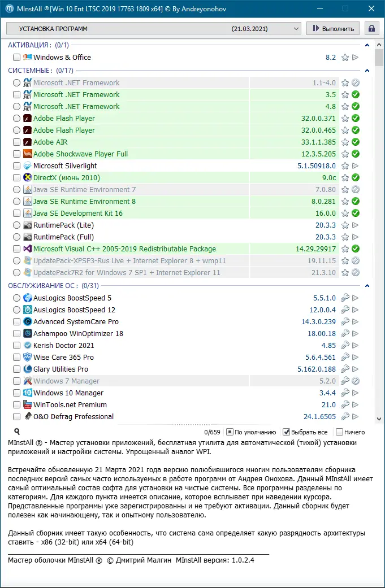Click the lock button in the top toolbar
The image size is (385, 588).
[x=371, y=28]
